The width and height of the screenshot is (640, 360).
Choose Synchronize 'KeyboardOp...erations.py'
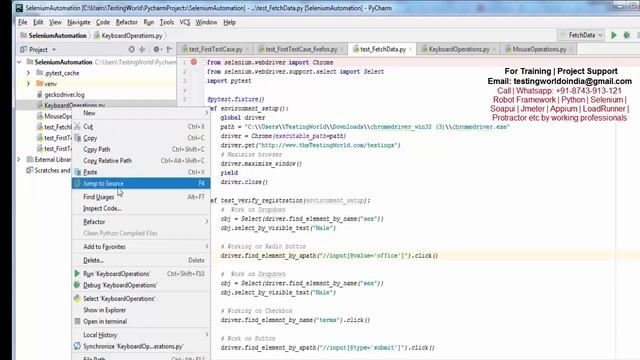tap(141, 346)
